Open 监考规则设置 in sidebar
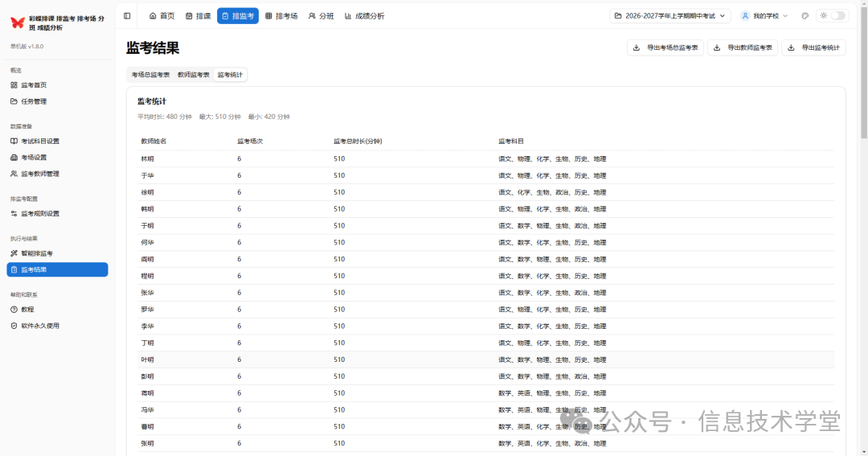 coord(58,214)
